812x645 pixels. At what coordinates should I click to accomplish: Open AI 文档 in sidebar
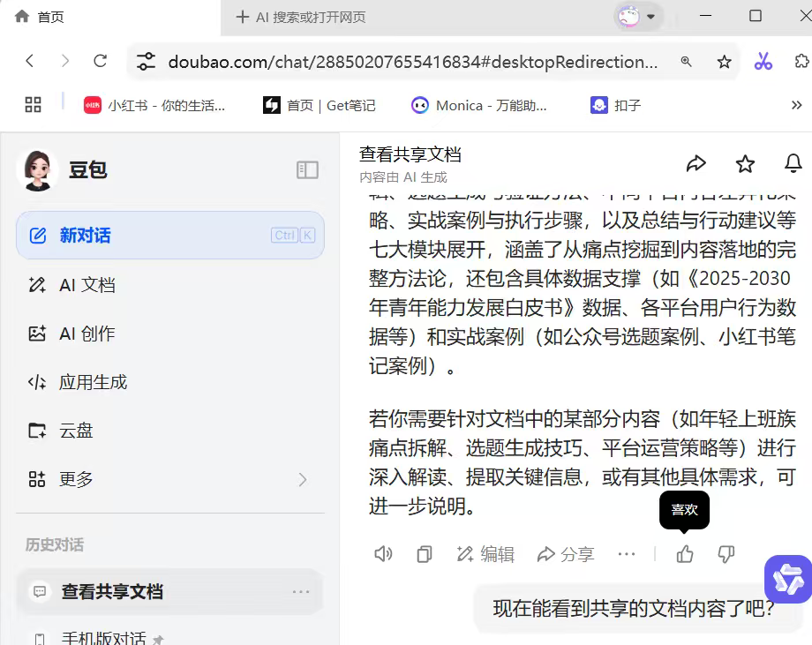point(86,285)
